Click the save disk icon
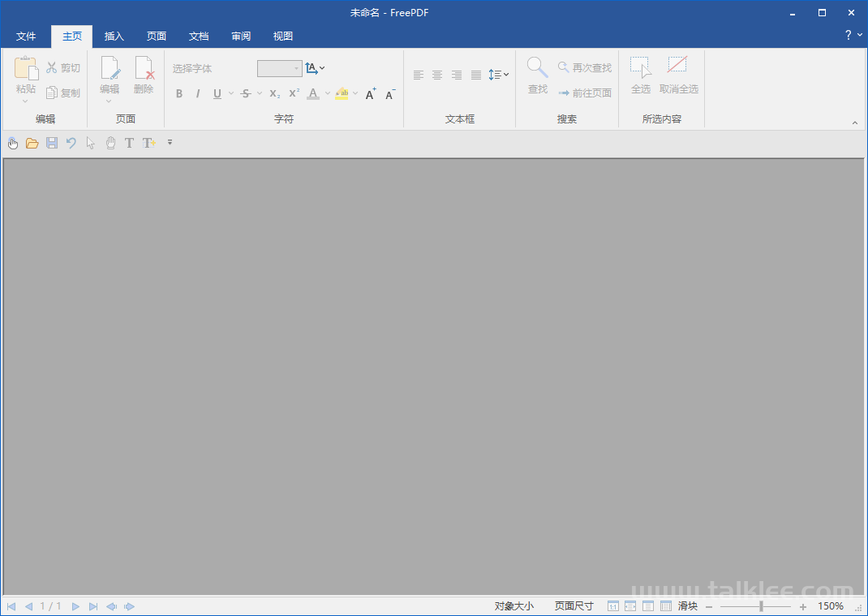Screen dimensions: 868x616 (x=52, y=144)
